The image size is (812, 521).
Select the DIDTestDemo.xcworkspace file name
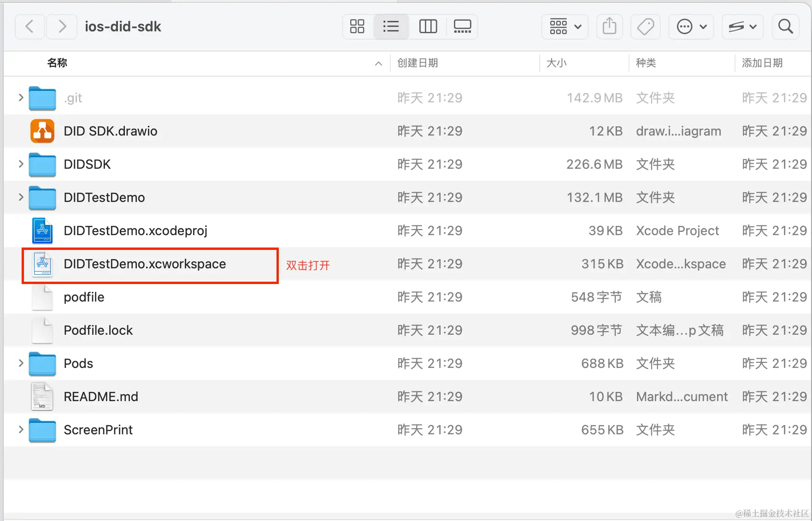pyautogui.click(x=145, y=264)
